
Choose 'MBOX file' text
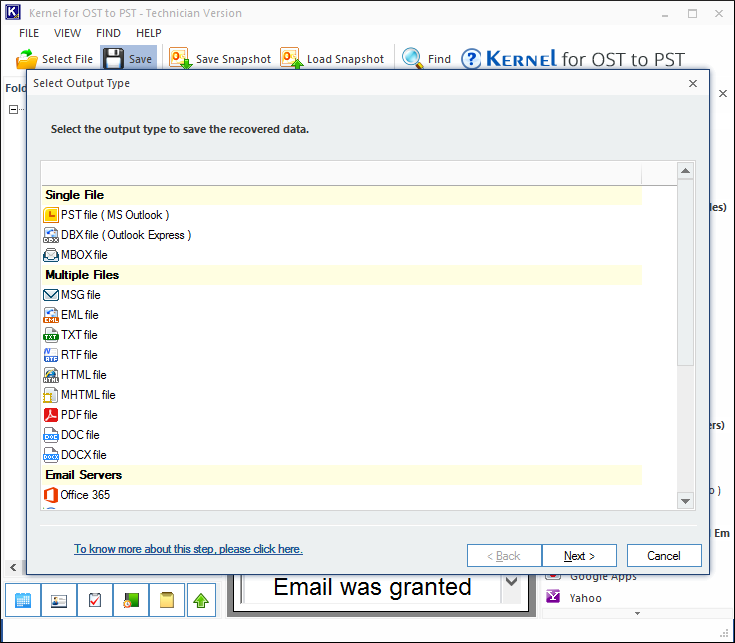(x=84, y=255)
